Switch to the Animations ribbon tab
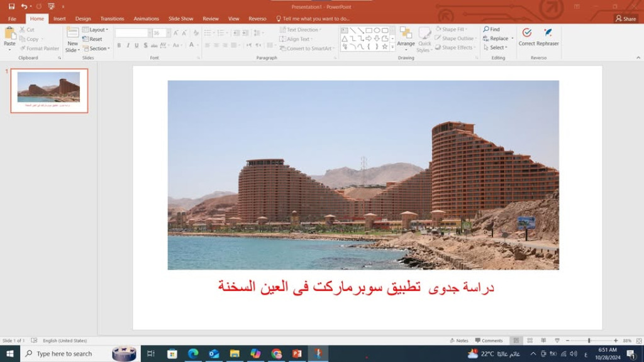Viewport: 644px width, 362px height. click(147, 18)
